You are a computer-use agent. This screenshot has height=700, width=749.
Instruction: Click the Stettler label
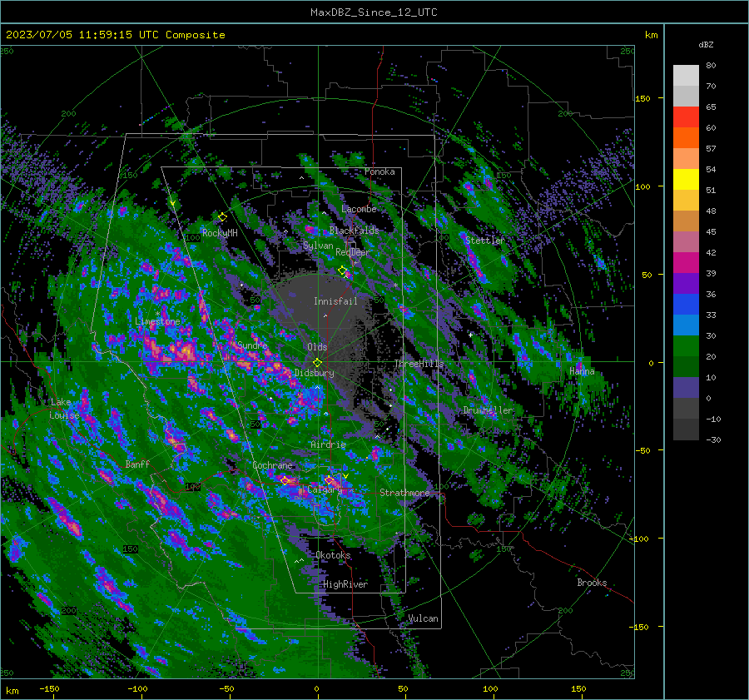coord(485,241)
